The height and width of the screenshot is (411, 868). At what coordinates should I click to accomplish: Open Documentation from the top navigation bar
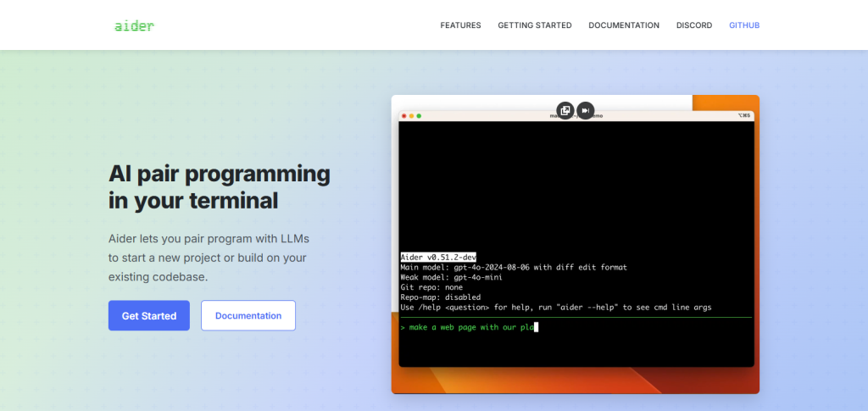624,25
